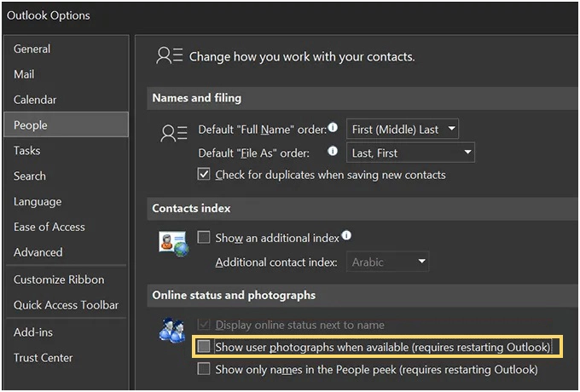The height and width of the screenshot is (392, 580).
Task: Expand the Additional contact index dropdown
Action: click(387, 262)
